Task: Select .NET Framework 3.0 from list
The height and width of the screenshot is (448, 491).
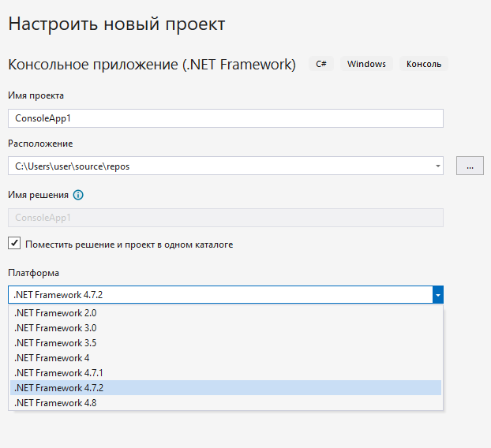Action: point(226,328)
